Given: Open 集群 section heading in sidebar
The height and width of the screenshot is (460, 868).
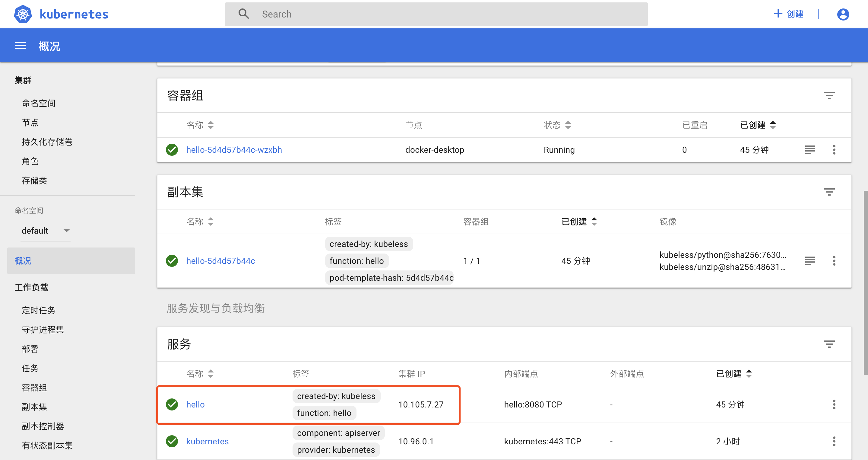Looking at the screenshot, I should tap(23, 80).
